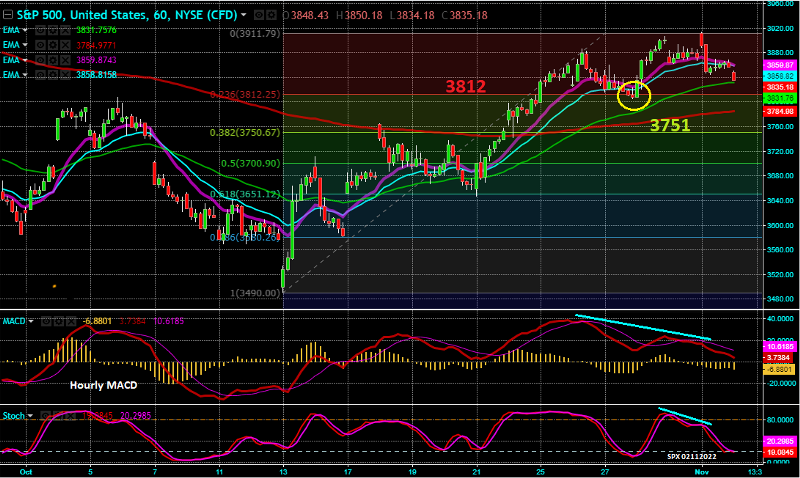The image size is (800, 478).
Task: Open the MACD label dropdown arrow
Action: pyautogui.click(x=31, y=321)
